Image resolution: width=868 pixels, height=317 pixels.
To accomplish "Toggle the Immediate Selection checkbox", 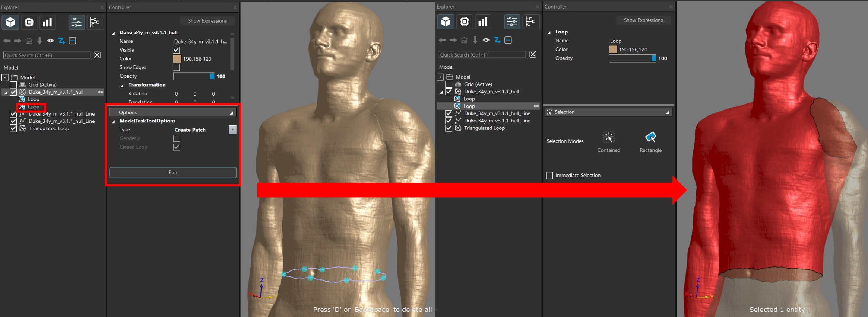I will point(549,175).
